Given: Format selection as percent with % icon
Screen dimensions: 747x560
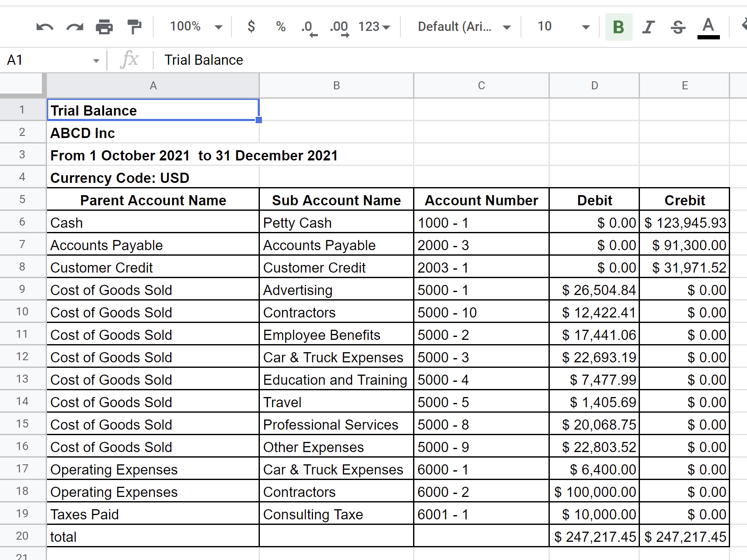Looking at the screenshot, I should 281,27.
